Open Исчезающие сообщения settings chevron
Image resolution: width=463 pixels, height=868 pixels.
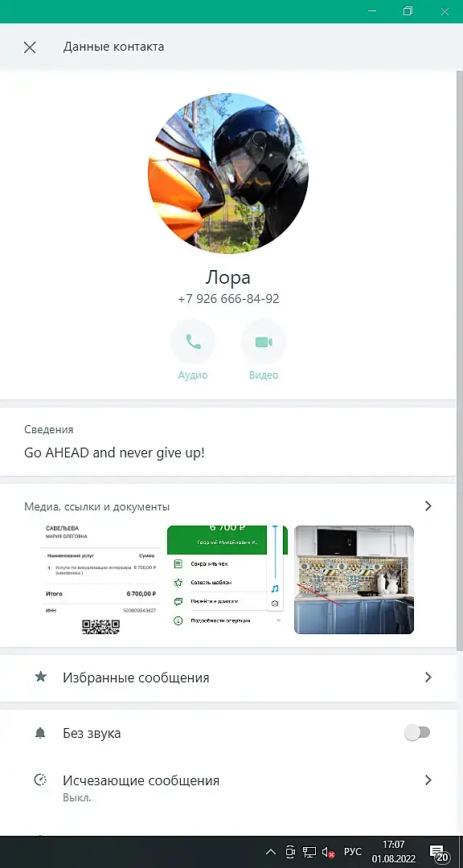click(x=428, y=780)
